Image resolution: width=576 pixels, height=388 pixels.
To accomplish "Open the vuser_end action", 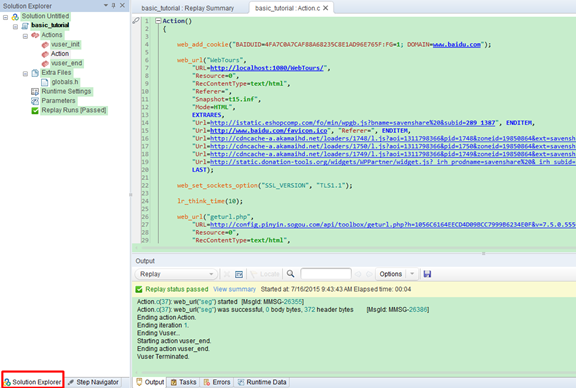I will point(66,63).
